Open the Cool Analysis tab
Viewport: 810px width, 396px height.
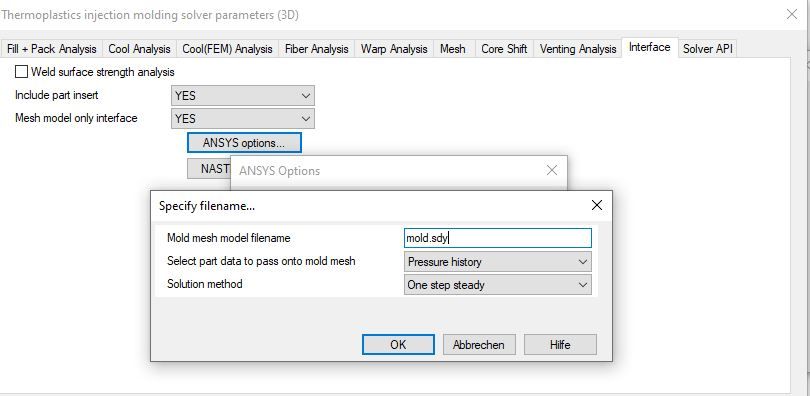click(x=139, y=49)
